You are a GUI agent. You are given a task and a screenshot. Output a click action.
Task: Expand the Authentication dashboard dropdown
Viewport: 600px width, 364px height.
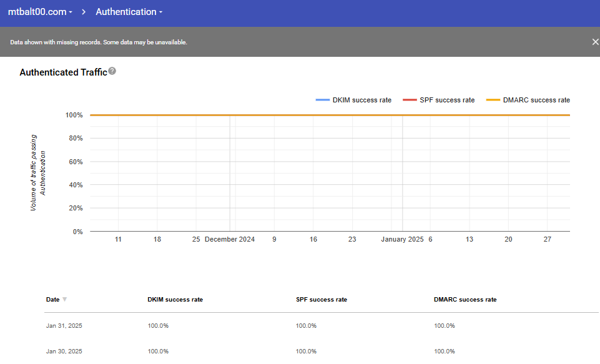pyautogui.click(x=129, y=12)
